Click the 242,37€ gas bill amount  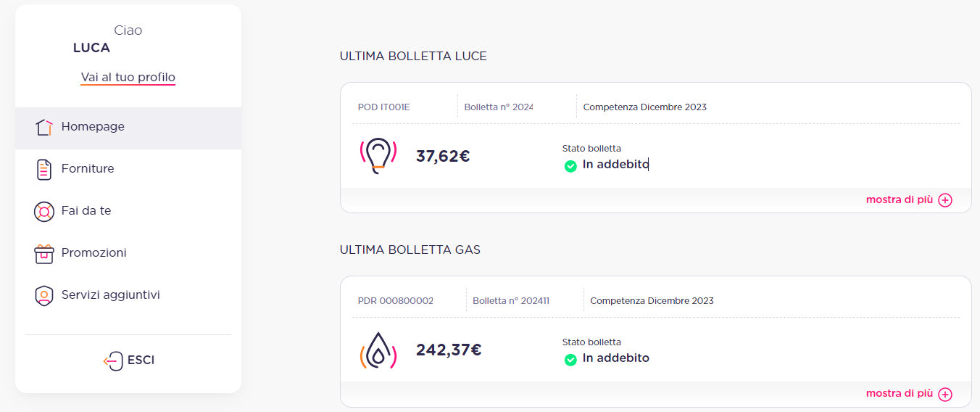click(449, 350)
